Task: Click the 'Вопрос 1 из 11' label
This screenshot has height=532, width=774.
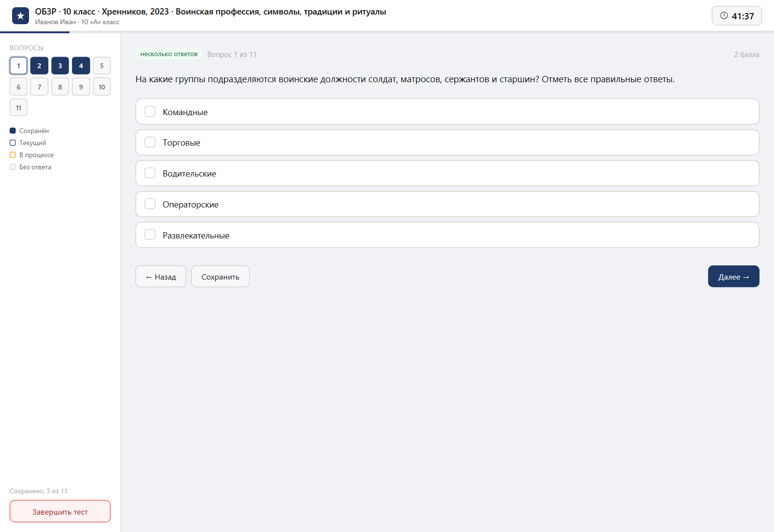Action: point(232,55)
